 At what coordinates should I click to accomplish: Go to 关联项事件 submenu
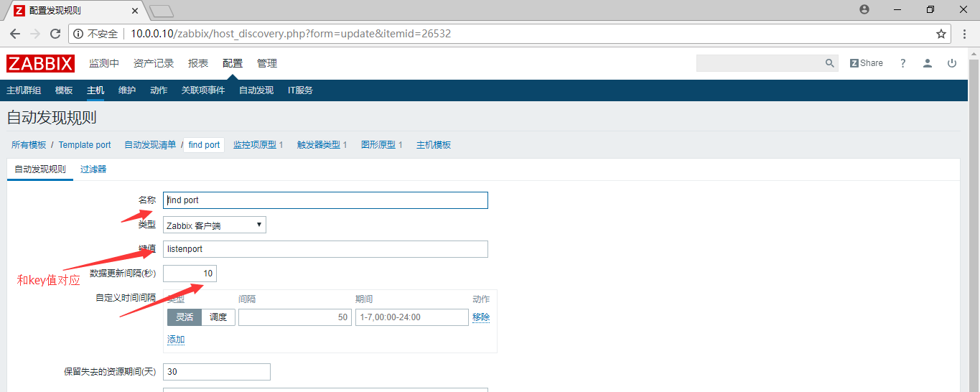(203, 90)
